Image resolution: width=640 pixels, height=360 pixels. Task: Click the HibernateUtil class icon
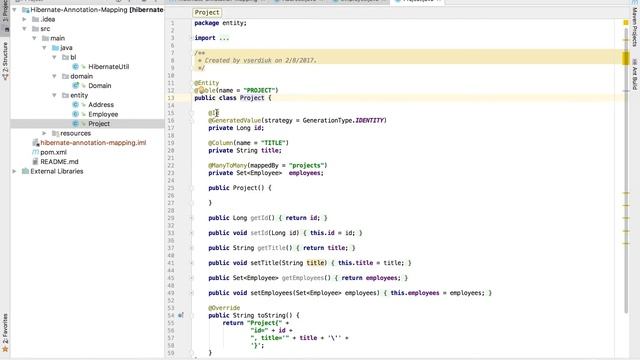(x=76, y=67)
